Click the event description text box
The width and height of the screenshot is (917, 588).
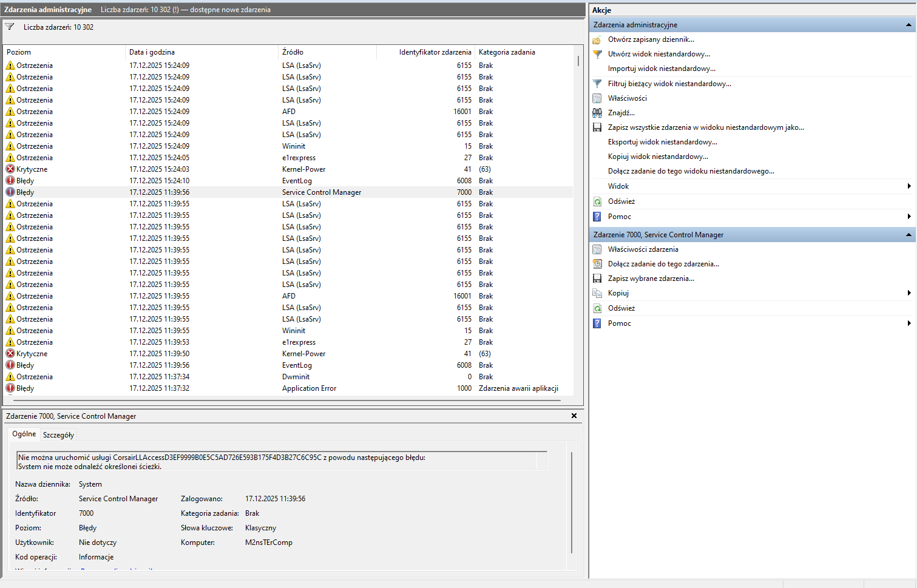tap(279, 462)
